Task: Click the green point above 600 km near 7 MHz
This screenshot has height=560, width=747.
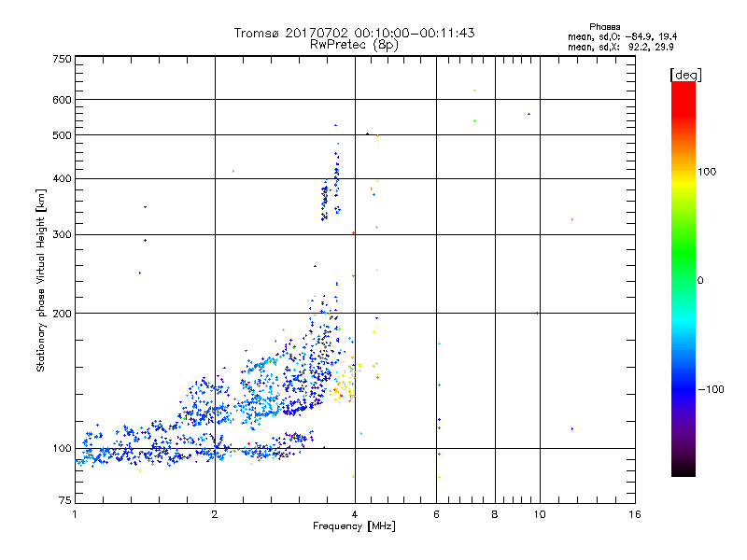Action: click(x=474, y=90)
